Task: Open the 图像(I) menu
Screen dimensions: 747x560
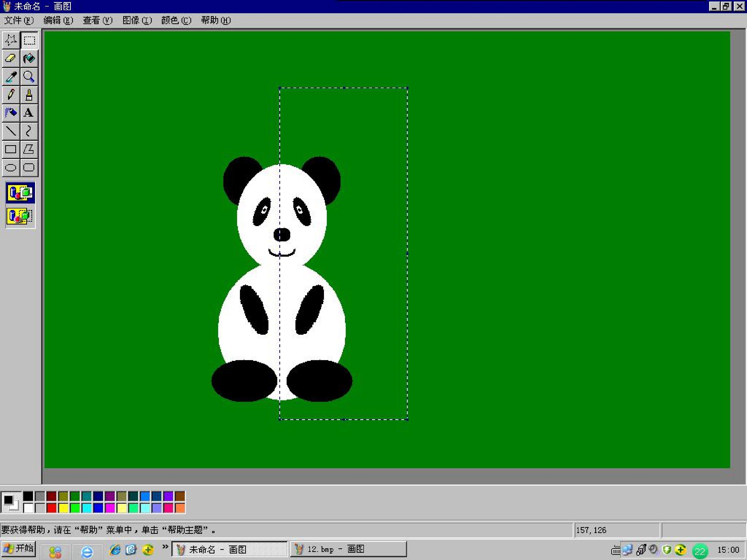Action: [x=137, y=20]
